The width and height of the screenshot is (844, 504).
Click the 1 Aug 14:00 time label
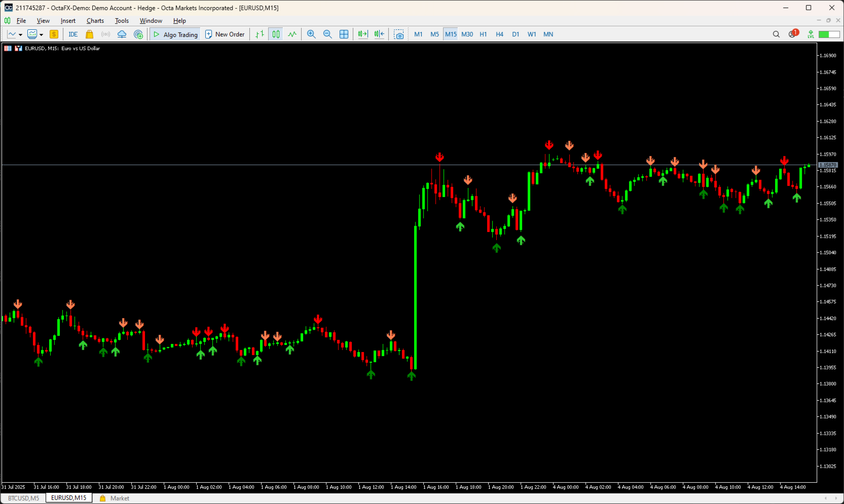pos(403,487)
